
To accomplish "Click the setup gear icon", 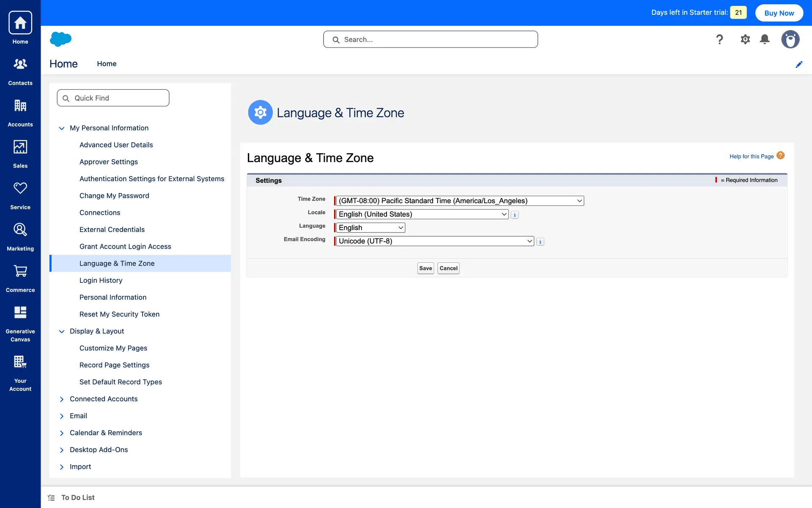I will (745, 39).
